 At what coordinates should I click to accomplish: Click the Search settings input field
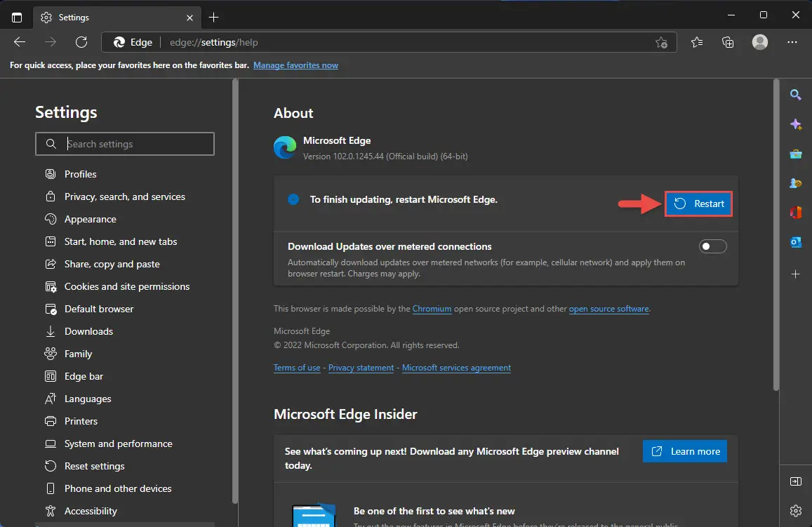[x=125, y=144]
